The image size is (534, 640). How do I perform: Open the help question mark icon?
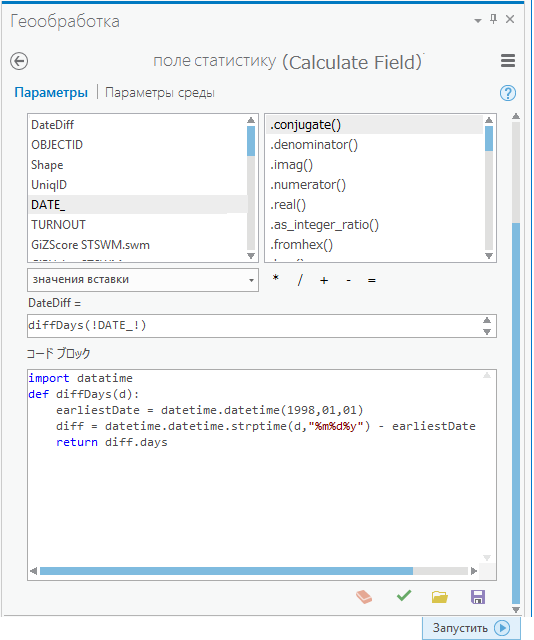point(508,93)
